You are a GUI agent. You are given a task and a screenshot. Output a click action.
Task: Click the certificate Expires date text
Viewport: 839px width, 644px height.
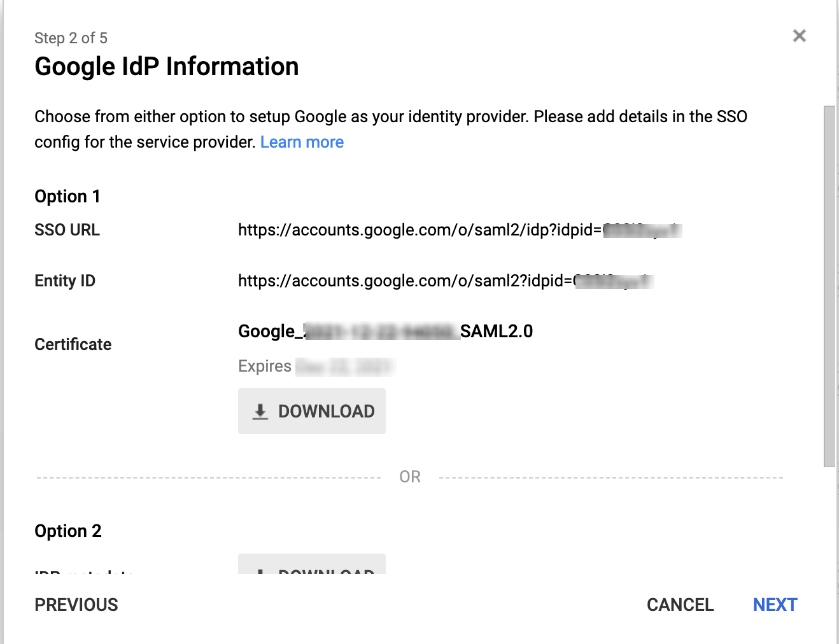316,366
